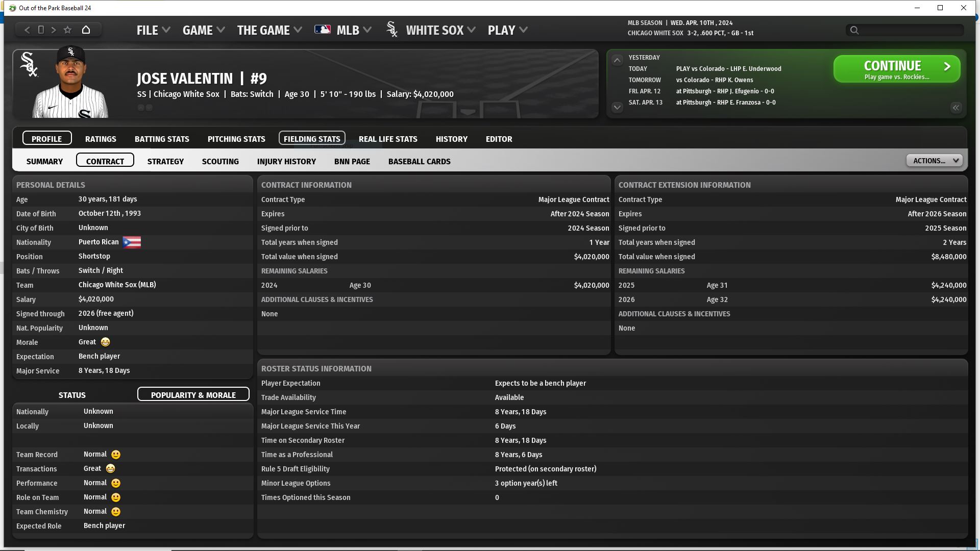Screen dimensions: 980x551
Task: Open the Actions dropdown
Action: click(934, 161)
